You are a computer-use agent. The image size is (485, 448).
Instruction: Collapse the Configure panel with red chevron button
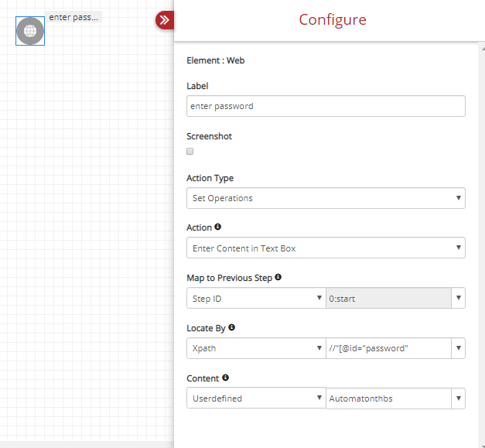165,20
